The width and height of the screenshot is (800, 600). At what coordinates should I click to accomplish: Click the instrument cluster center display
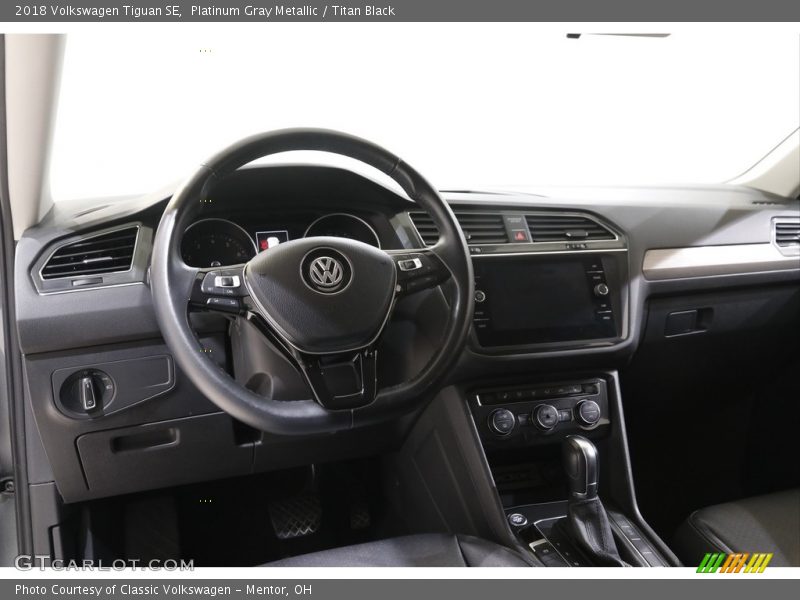(272, 240)
